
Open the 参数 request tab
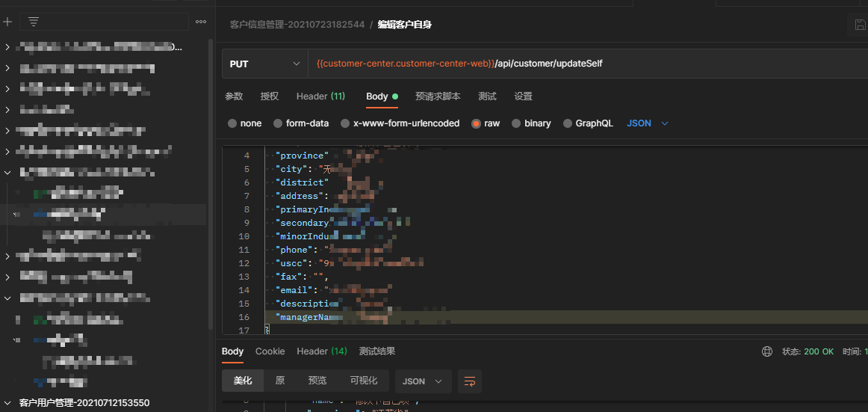click(234, 96)
